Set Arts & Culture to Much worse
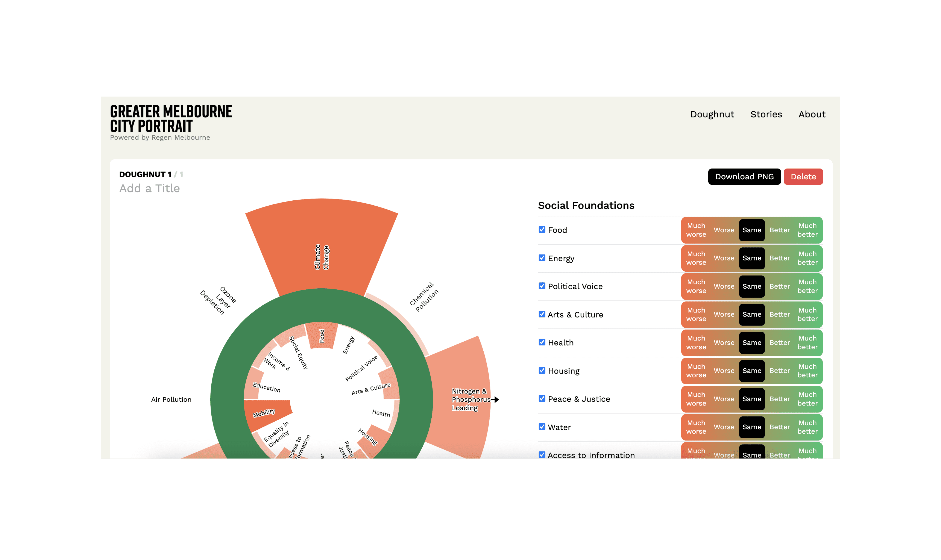The image size is (941, 560). coord(696,314)
